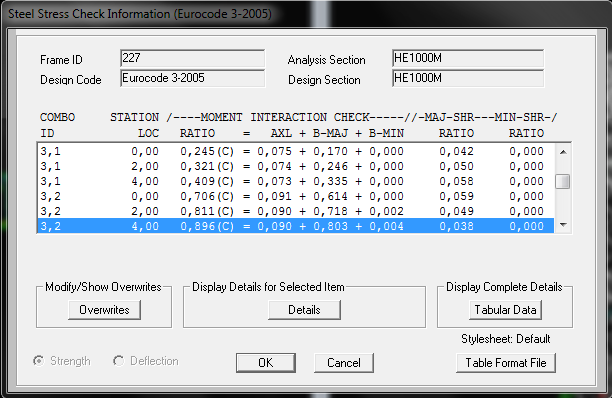Click the results list scrollbar thumb
Image resolution: width=612 pixels, height=398 pixels.
point(563,181)
